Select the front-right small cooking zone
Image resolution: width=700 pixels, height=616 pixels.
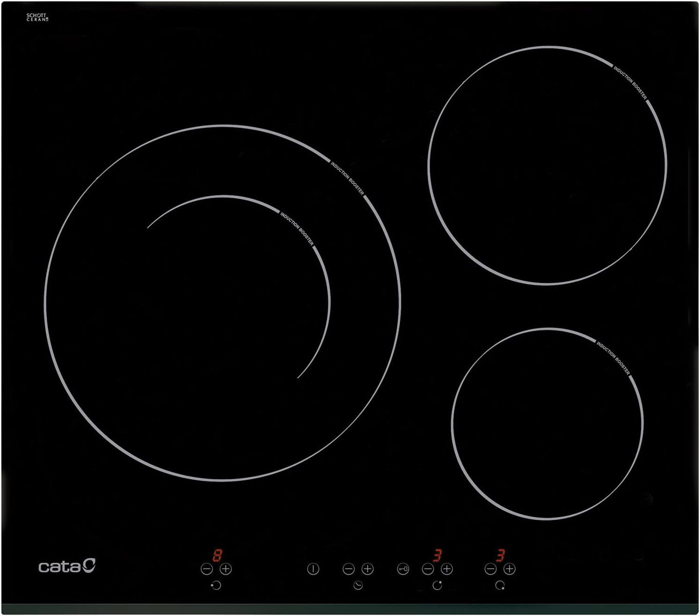[547, 423]
